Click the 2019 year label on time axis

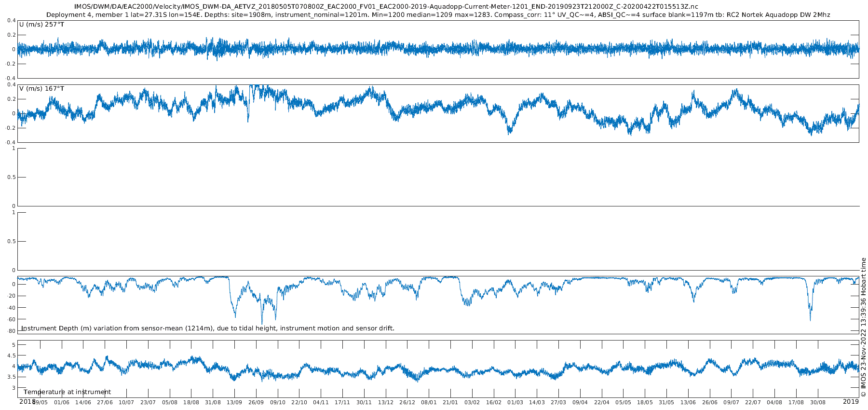pos(851,401)
